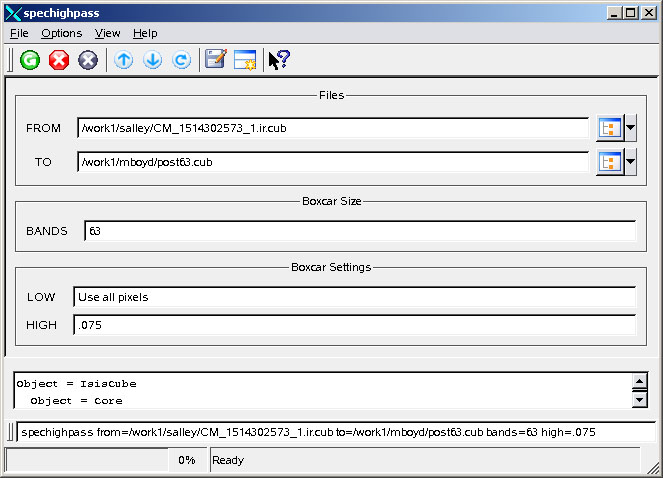Screen dimensions: 663x478
Task: Click the BANDS input field
Action: [359, 231]
